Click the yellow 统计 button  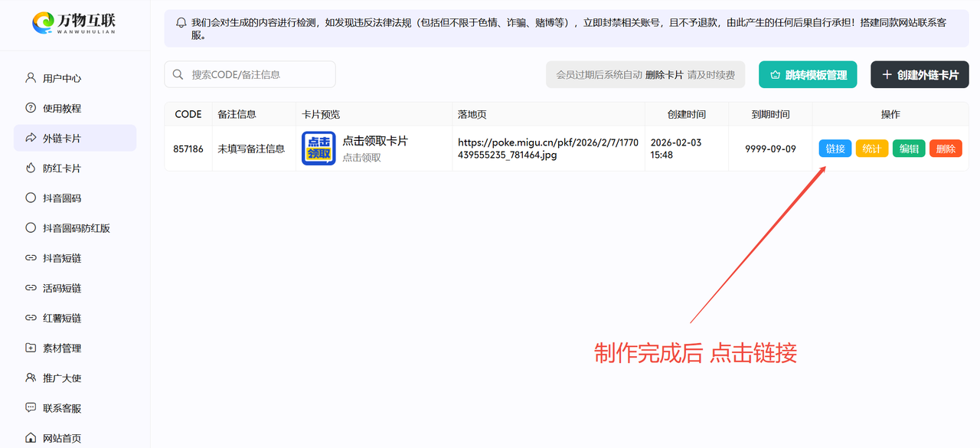[871, 149]
